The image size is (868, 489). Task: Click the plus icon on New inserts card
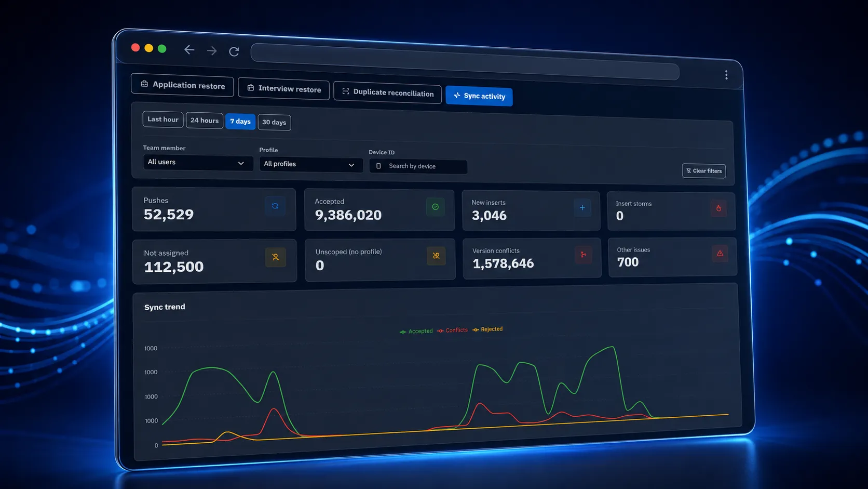click(582, 208)
